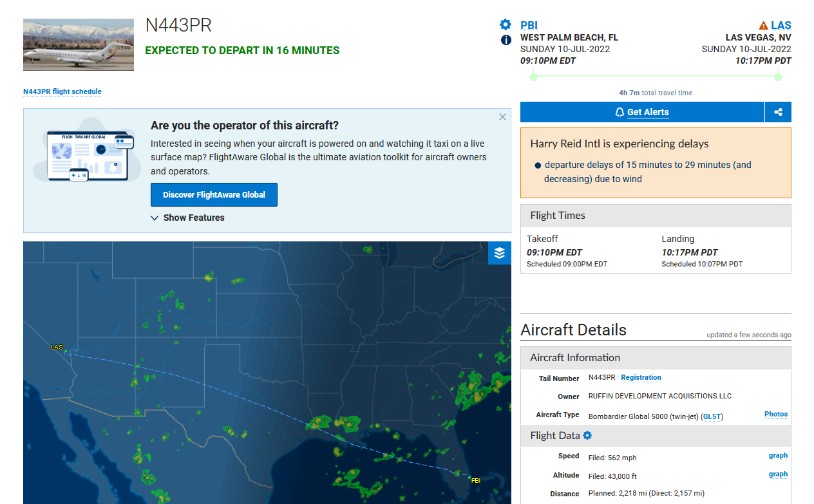Click 'Scheduled 09:00PM EDT' takeoff text

(x=567, y=264)
